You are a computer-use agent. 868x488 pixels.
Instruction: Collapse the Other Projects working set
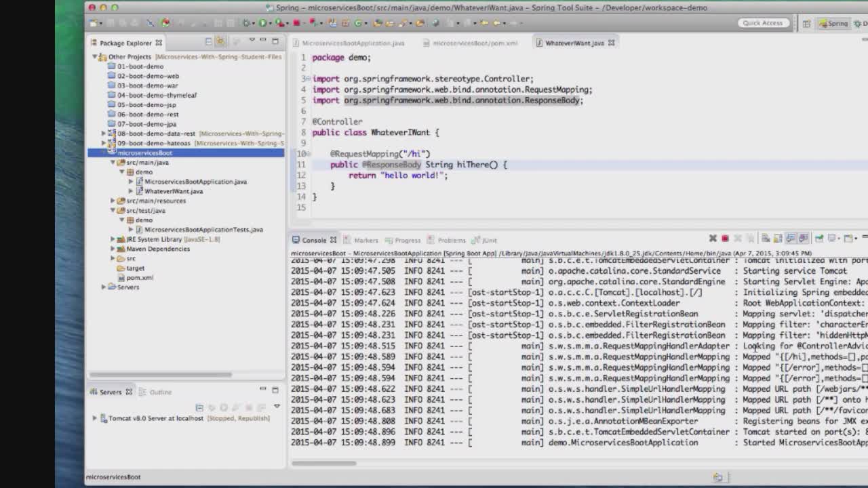[x=95, y=57]
